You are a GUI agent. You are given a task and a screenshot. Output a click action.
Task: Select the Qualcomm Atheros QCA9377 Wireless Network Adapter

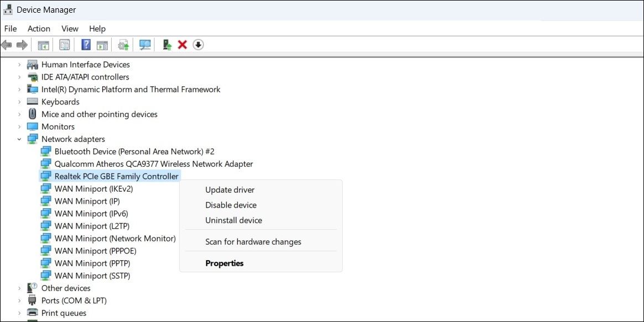click(x=153, y=163)
